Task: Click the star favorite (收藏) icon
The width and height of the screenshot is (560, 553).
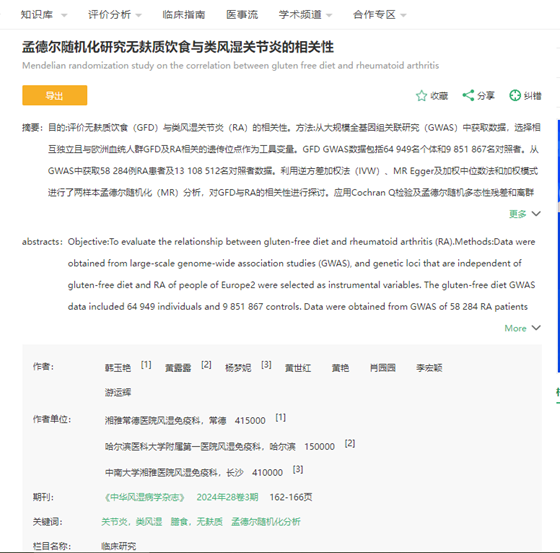Action: tap(421, 95)
